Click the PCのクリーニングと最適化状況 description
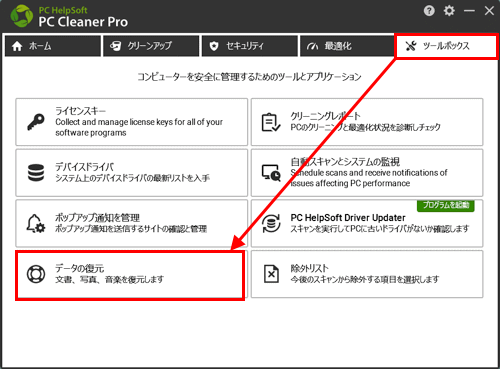The width and height of the screenshot is (500, 369). click(365, 127)
